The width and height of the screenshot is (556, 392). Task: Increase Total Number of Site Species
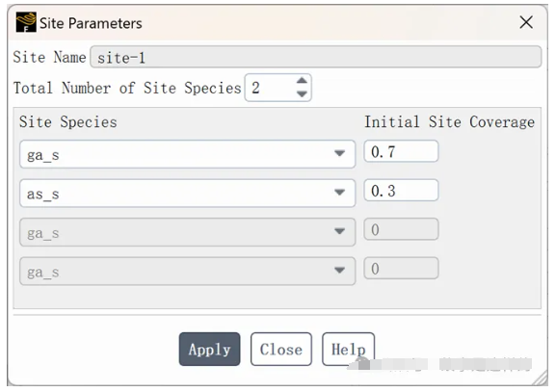click(302, 81)
